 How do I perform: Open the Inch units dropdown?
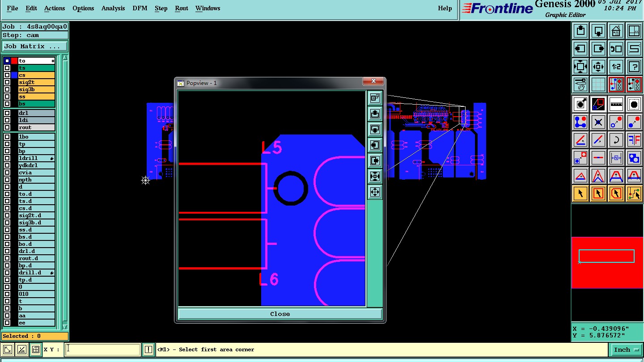pyautogui.click(x=626, y=349)
